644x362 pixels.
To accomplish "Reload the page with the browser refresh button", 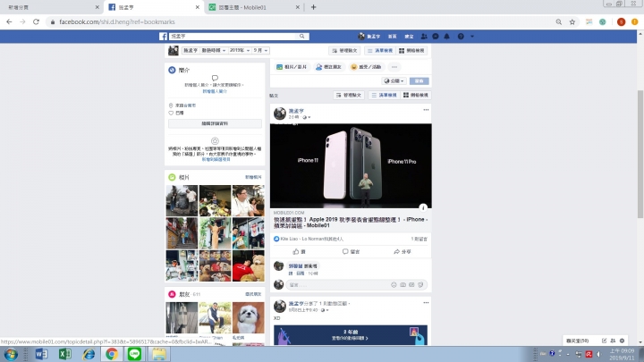I will pos(36,21).
